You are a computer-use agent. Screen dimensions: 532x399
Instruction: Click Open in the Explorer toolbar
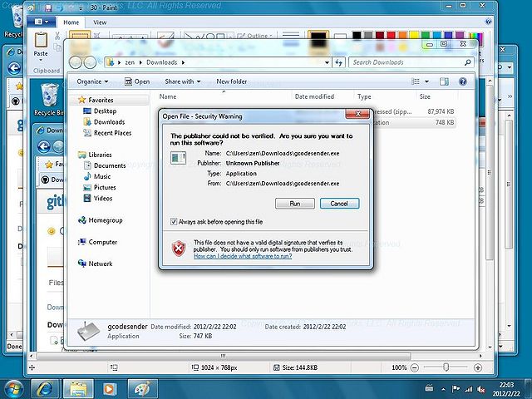pos(137,81)
